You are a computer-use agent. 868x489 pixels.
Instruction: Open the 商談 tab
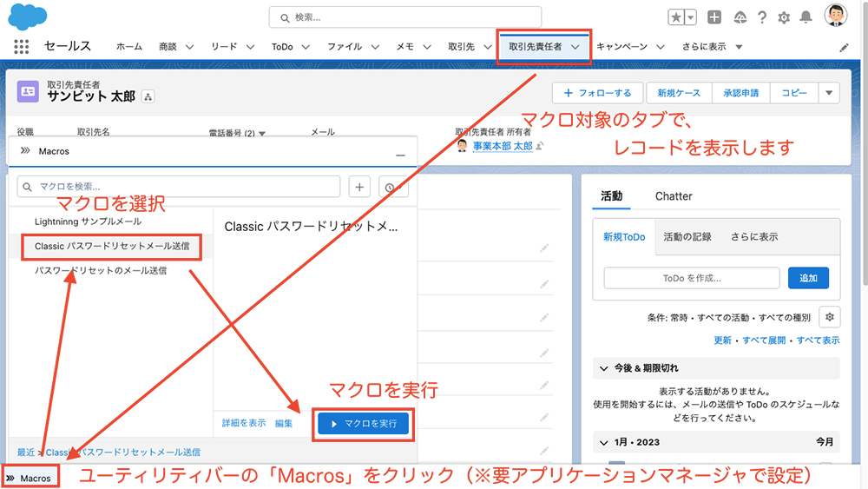tap(168, 47)
